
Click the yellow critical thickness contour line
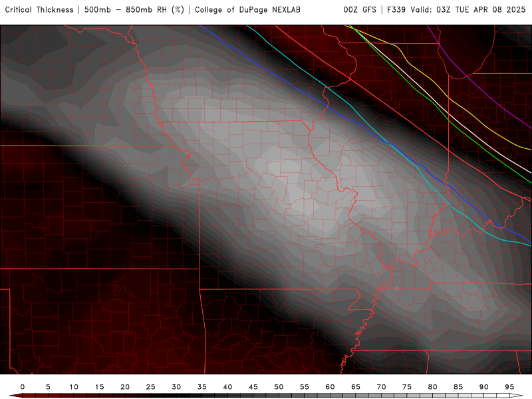coord(449,97)
